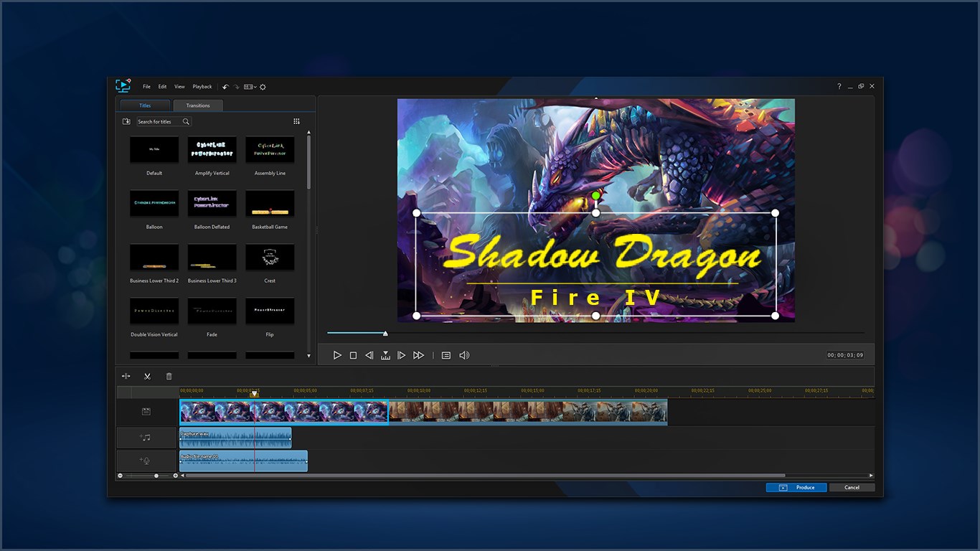Select the Balloon Deflated title template
The image size is (980, 551).
point(212,203)
